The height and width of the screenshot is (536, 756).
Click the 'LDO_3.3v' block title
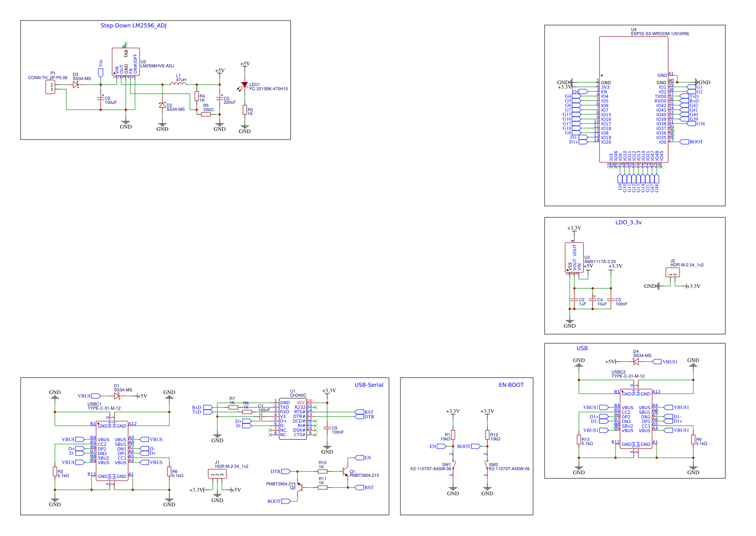click(x=628, y=222)
